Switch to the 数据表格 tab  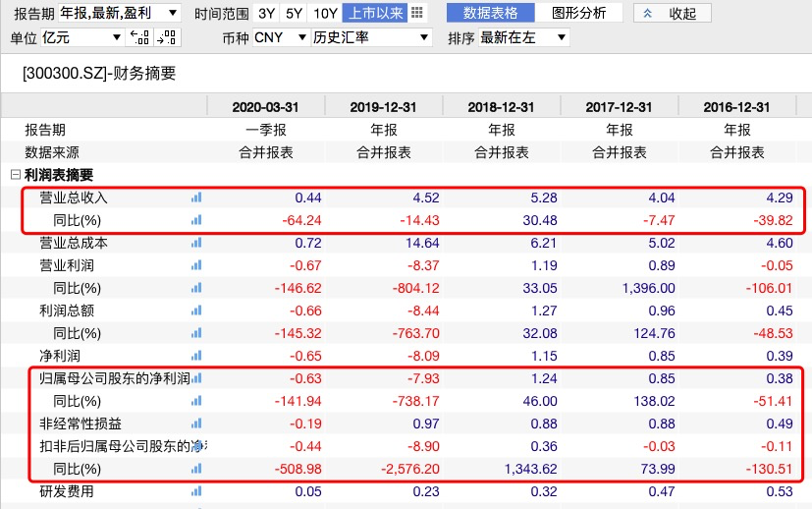(491, 13)
